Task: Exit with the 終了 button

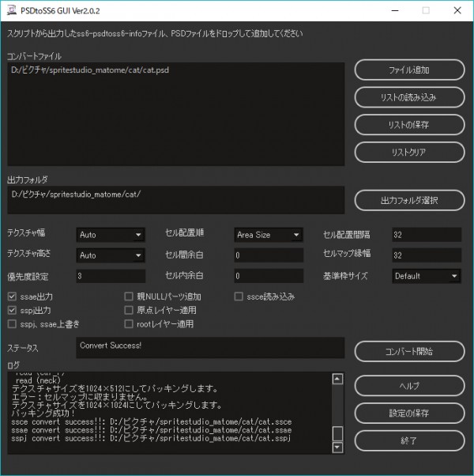Action: click(x=409, y=440)
